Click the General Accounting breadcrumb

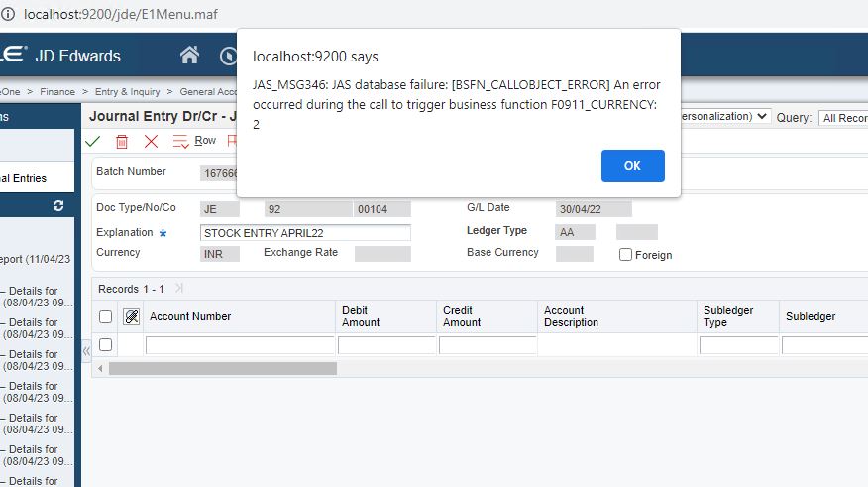point(208,92)
